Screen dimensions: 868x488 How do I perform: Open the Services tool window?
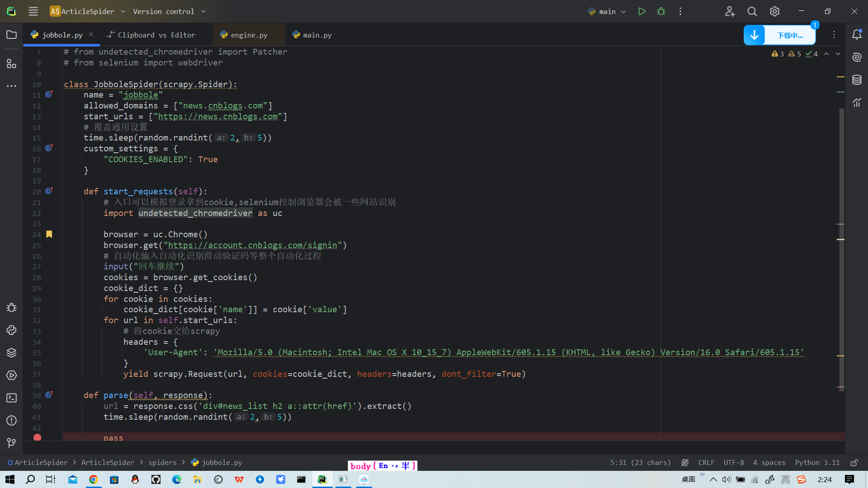12,375
